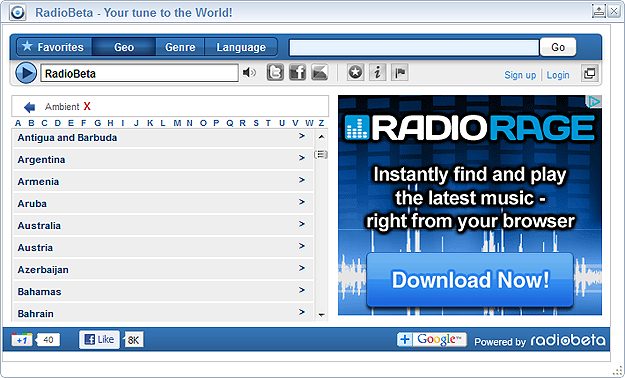Jump to letter A in alphabet index

pyautogui.click(x=18, y=123)
